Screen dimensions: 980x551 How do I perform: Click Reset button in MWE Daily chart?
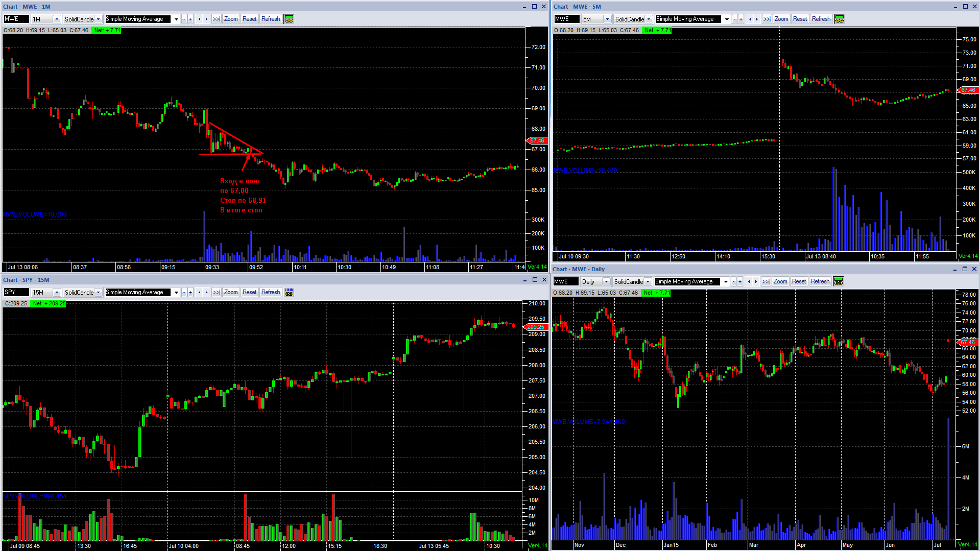click(799, 281)
